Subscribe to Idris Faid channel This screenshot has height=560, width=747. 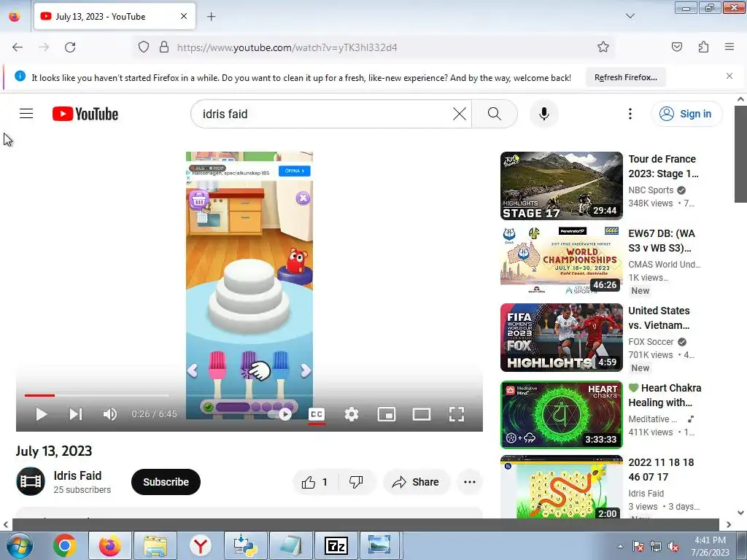(x=166, y=482)
